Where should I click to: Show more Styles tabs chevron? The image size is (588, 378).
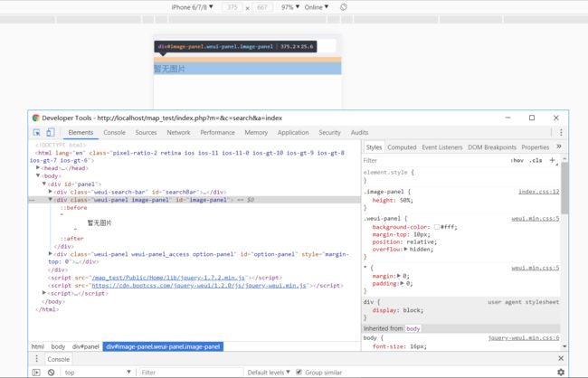tap(559, 146)
